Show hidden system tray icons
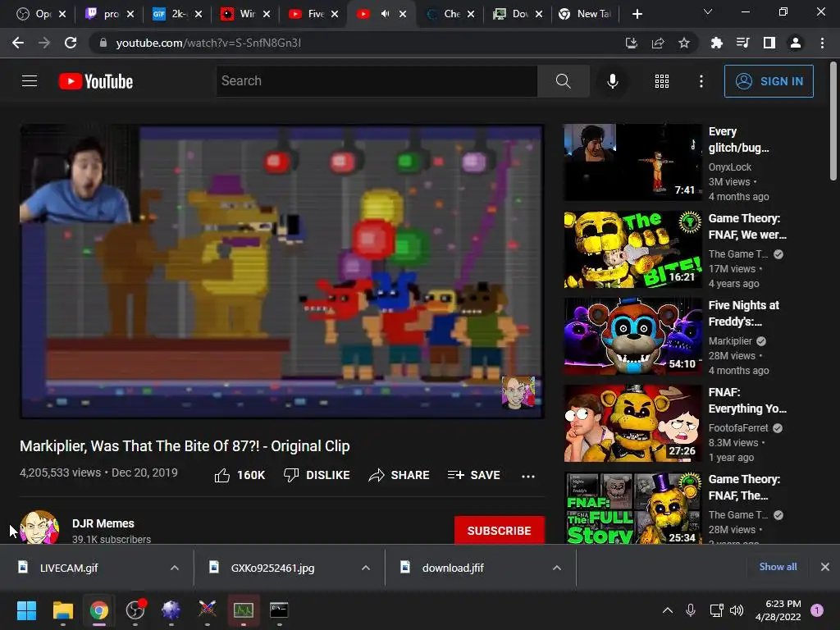840x630 pixels. (x=668, y=609)
